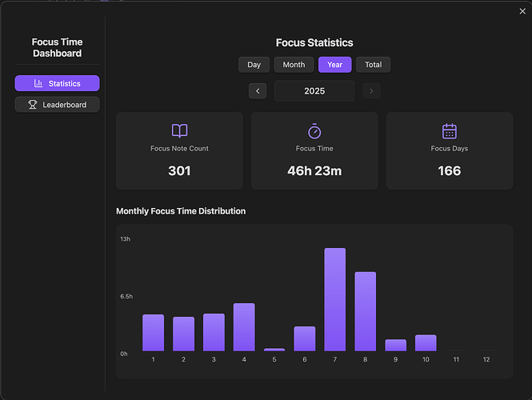Click the trophy icon beside Leaderboard
The height and width of the screenshot is (400, 532).
pyautogui.click(x=33, y=105)
